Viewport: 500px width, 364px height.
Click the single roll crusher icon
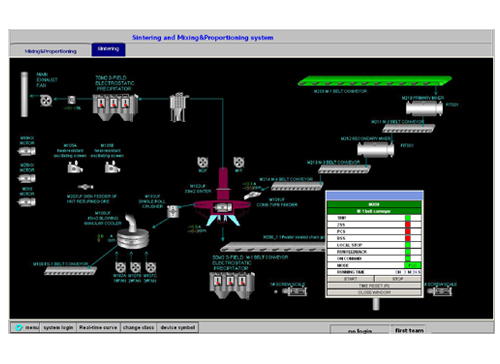click(x=173, y=211)
